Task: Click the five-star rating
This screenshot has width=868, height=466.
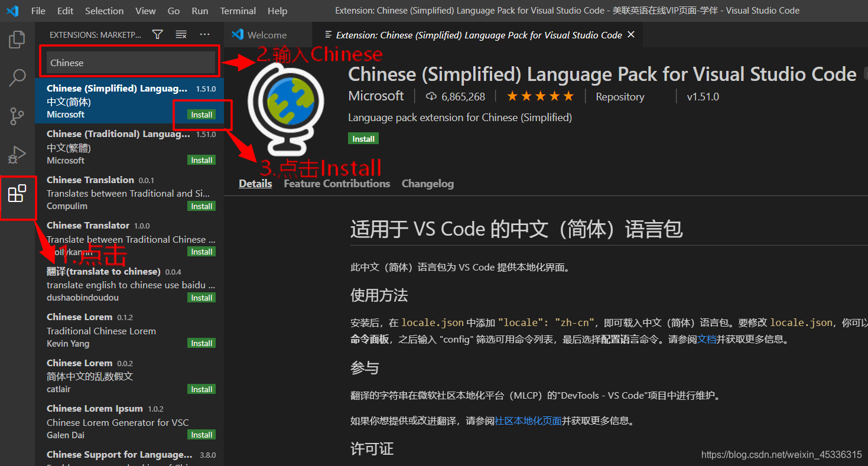Action: (540, 96)
